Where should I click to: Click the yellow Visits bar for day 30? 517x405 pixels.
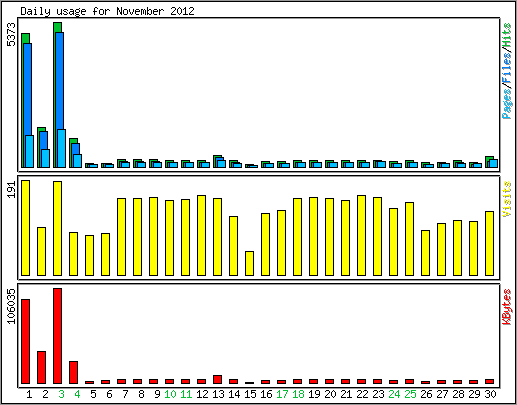coord(489,243)
